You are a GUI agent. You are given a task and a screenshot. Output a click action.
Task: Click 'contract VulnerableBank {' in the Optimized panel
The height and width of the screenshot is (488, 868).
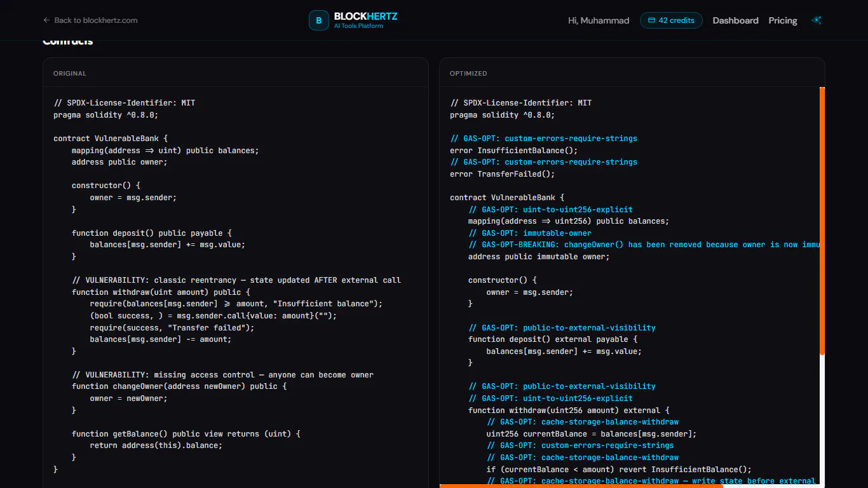coord(507,198)
